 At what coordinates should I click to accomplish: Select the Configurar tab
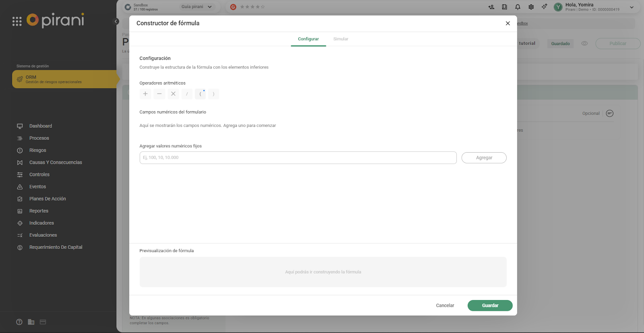tap(308, 39)
